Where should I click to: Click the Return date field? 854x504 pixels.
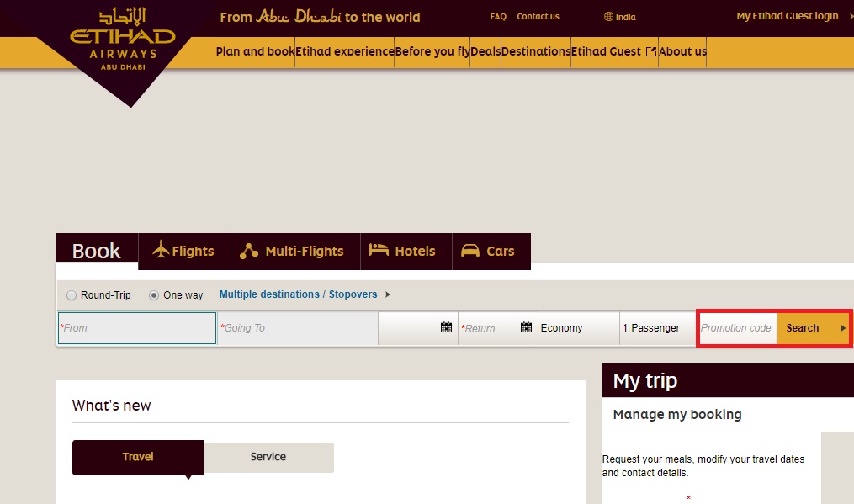(498, 328)
